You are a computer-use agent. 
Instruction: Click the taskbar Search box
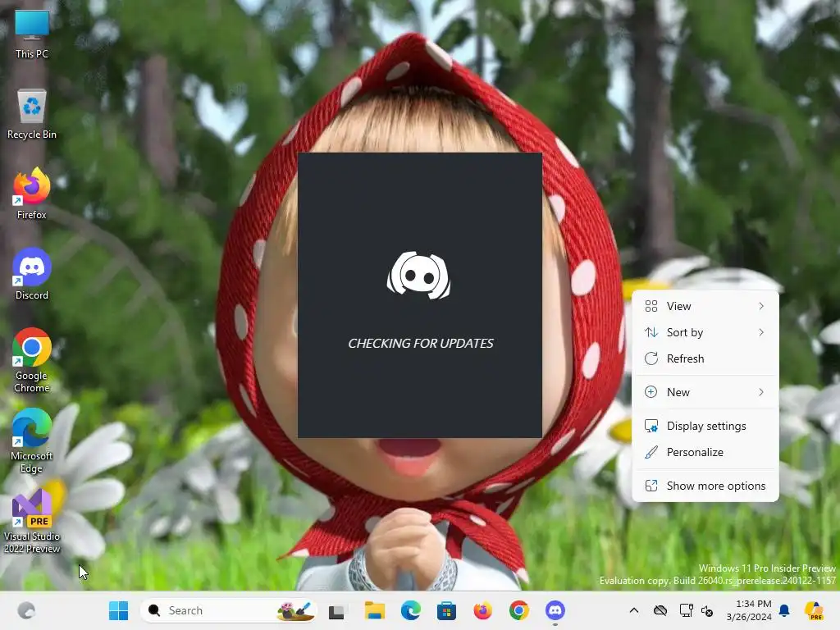point(229,610)
